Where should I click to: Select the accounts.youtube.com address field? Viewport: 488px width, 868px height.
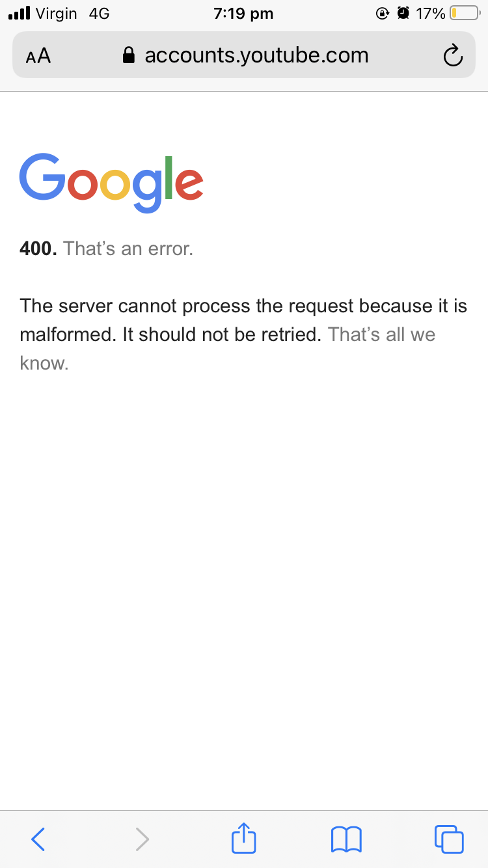pyautogui.click(x=244, y=55)
